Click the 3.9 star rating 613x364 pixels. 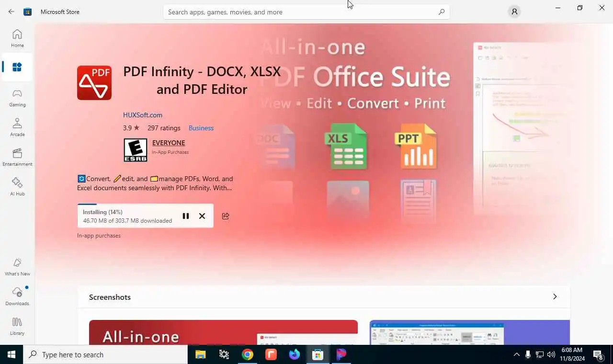pyautogui.click(x=131, y=128)
